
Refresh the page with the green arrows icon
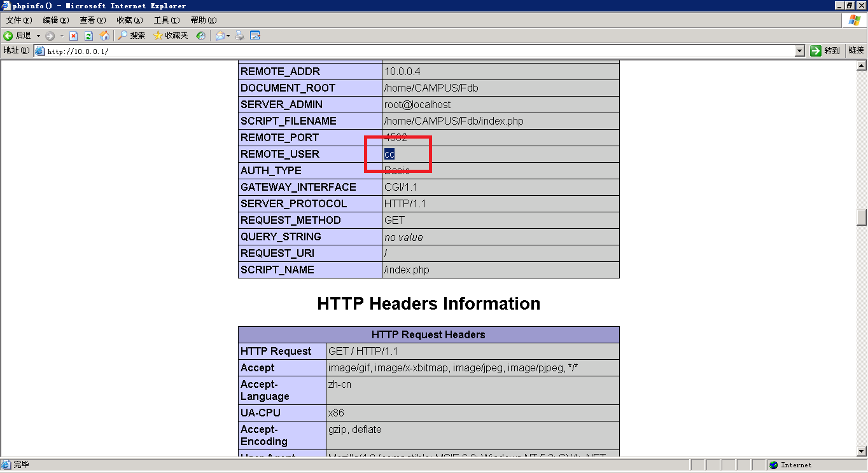click(89, 36)
